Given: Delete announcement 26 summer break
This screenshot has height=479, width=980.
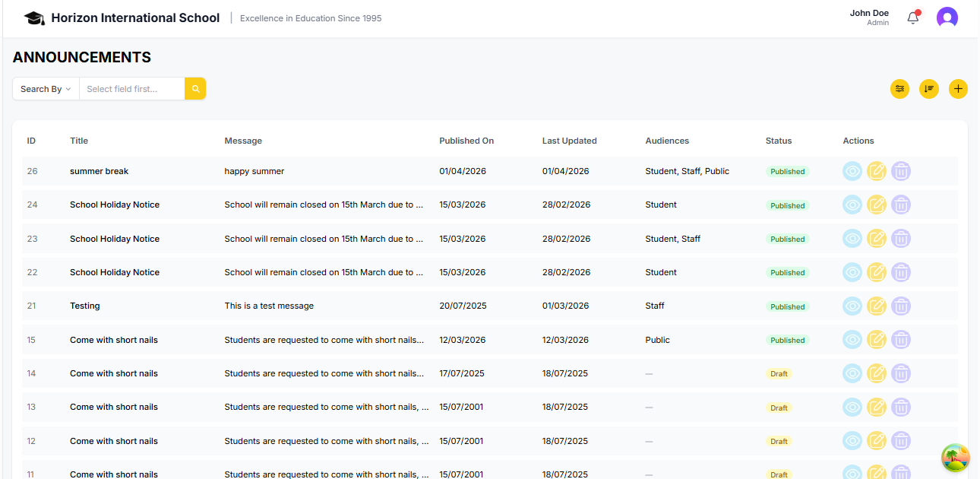Looking at the screenshot, I should [x=901, y=171].
